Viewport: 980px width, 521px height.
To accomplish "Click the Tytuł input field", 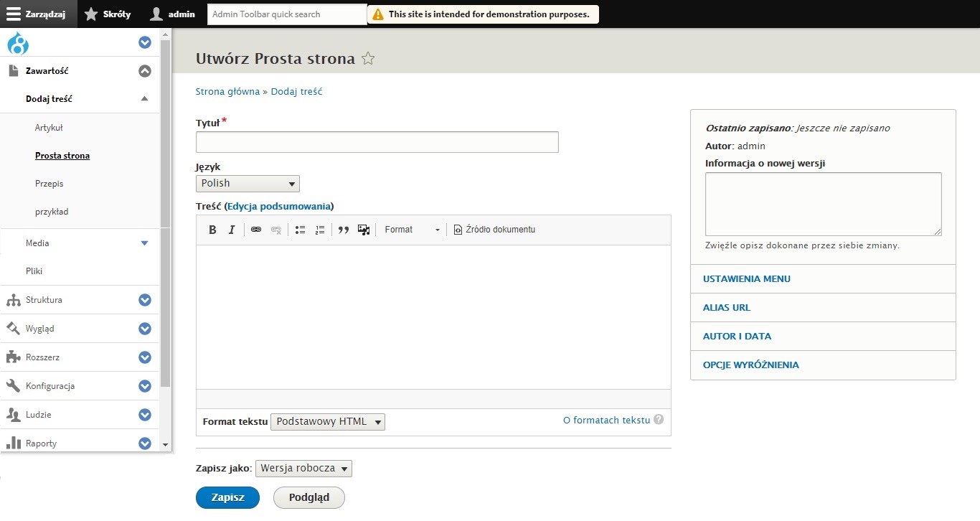I will [x=377, y=142].
